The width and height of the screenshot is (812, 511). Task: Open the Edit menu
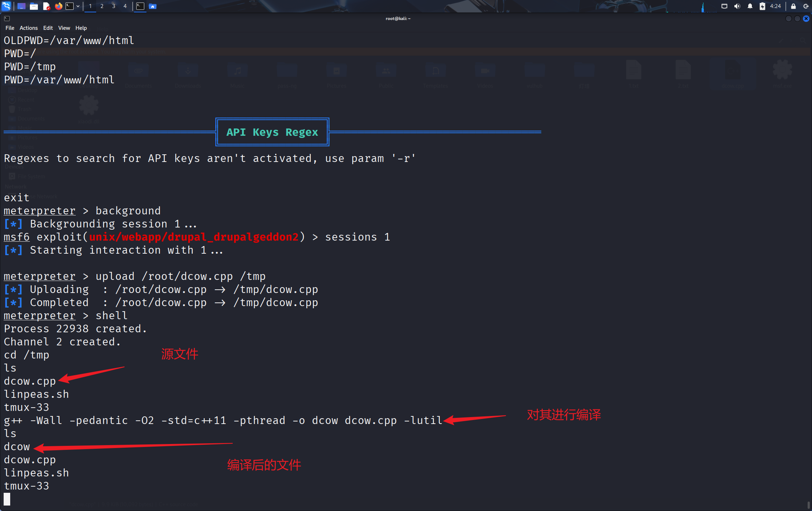pyautogui.click(x=48, y=28)
